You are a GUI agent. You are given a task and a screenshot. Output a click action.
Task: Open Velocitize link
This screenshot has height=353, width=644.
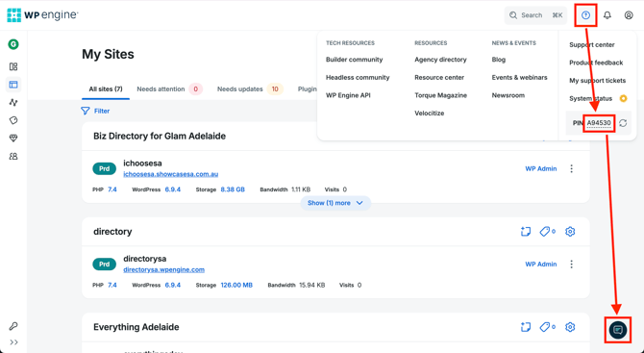tap(430, 113)
